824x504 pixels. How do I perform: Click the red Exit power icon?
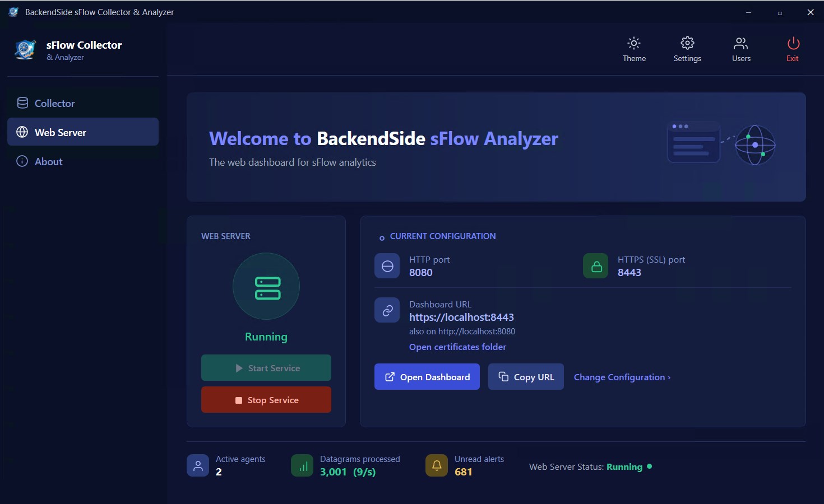[x=793, y=43]
